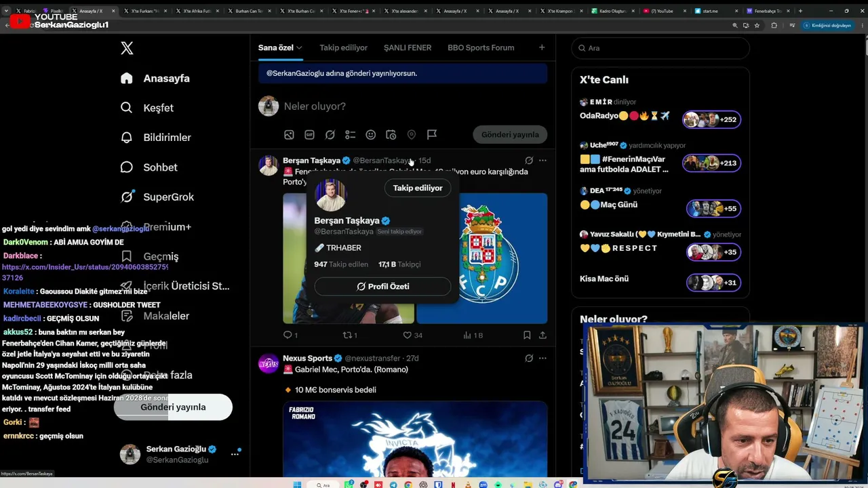Switch to ŞANLI FENER tab
Viewport: 868px width, 488px height.
pos(408,48)
